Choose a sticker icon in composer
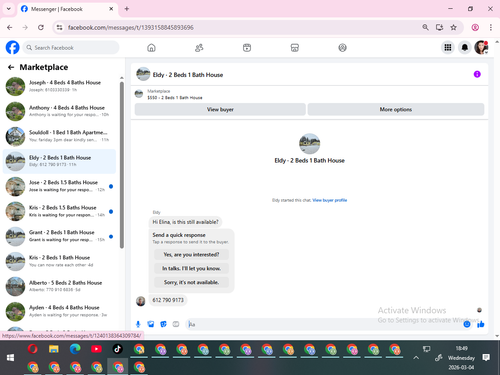 (x=163, y=324)
